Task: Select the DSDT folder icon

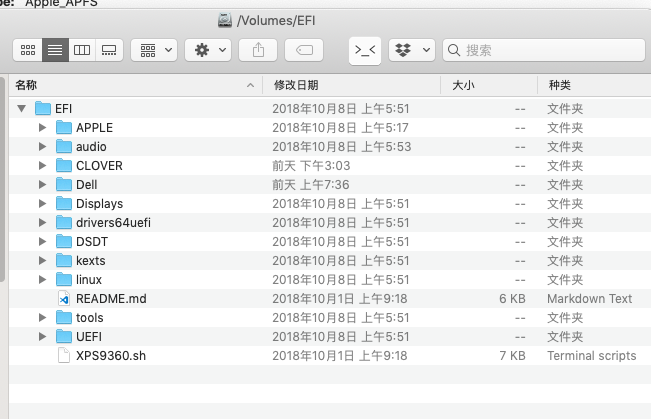Action: (64, 242)
